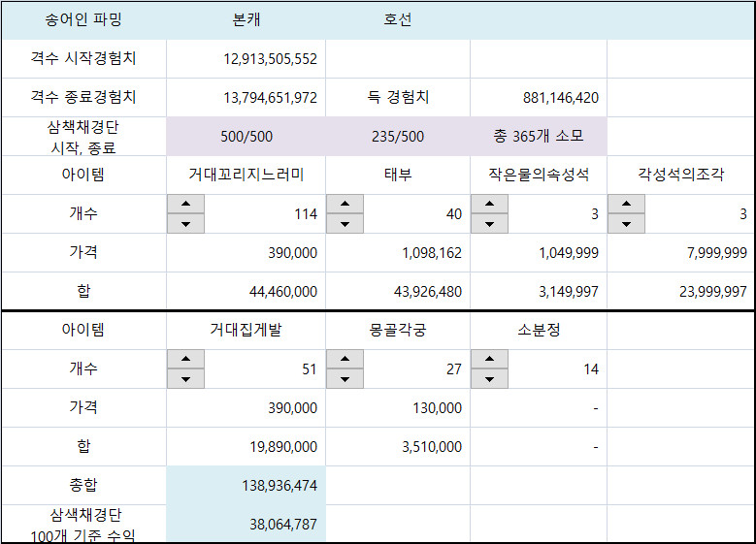
Task: Decrement the 거대집게발 count spinner
Action: pyautogui.click(x=185, y=379)
